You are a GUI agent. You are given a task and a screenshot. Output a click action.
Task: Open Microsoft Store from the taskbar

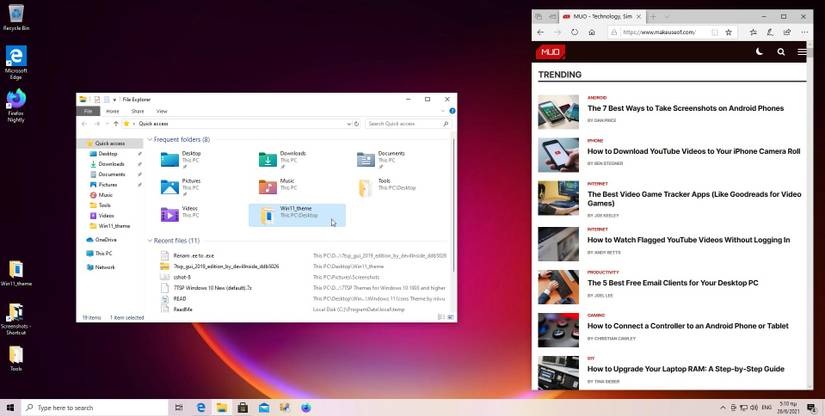[242, 408]
